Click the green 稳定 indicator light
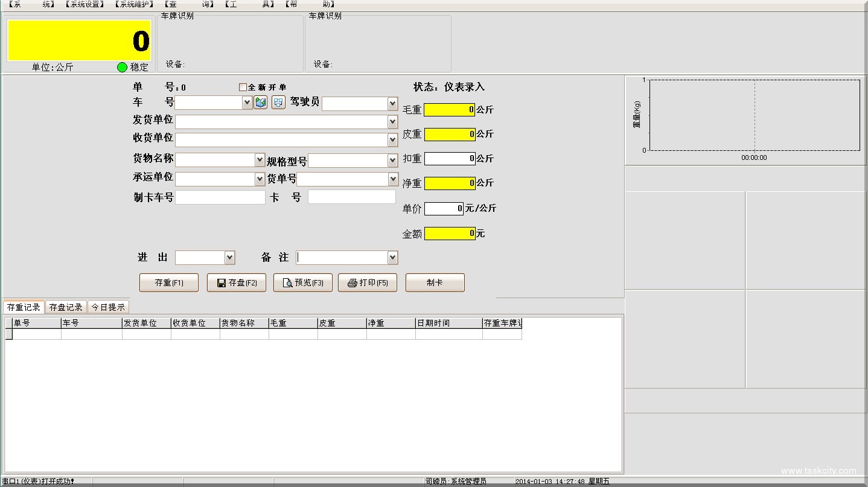 coord(122,67)
